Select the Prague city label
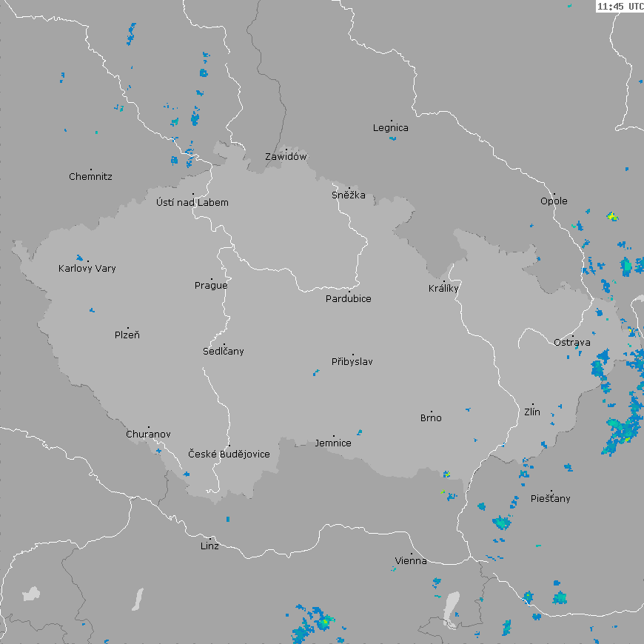Viewport: 644px width, 644px height. [x=211, y=286]
